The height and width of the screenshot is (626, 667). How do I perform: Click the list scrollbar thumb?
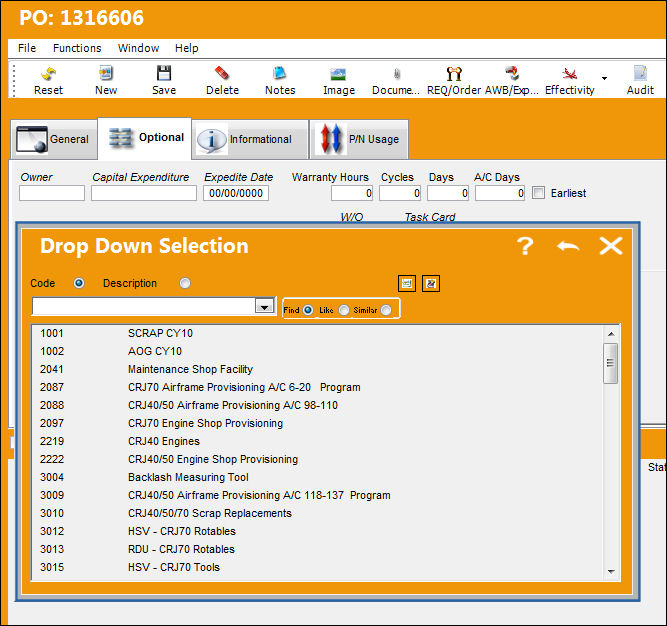coord(611,363)
